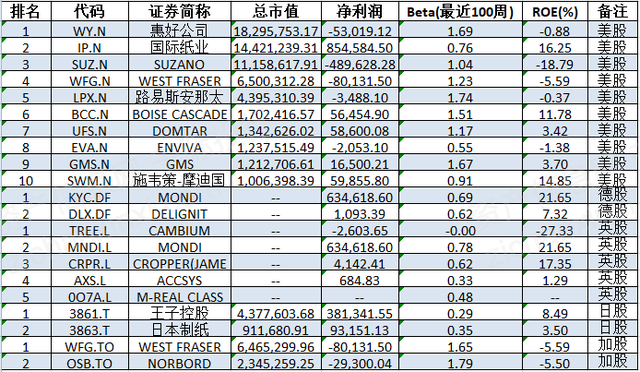Select SWM.N code cell
Screen dimensions: 640x372
(x=90, y=180)
